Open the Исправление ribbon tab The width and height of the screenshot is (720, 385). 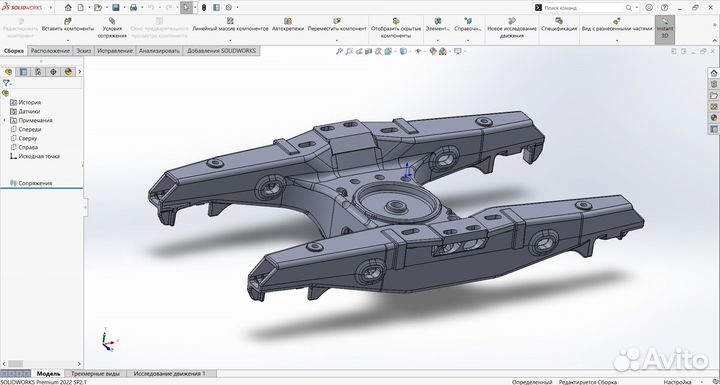coord(115,51)
